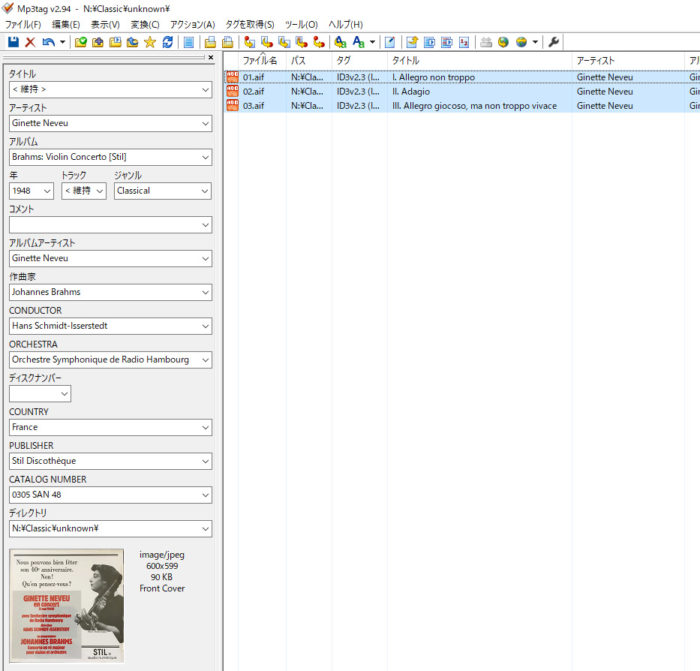Click the Autonumbering wizard icon
Image resolution: width=700 pixels, height=671 pixels.
coord(464,42)
